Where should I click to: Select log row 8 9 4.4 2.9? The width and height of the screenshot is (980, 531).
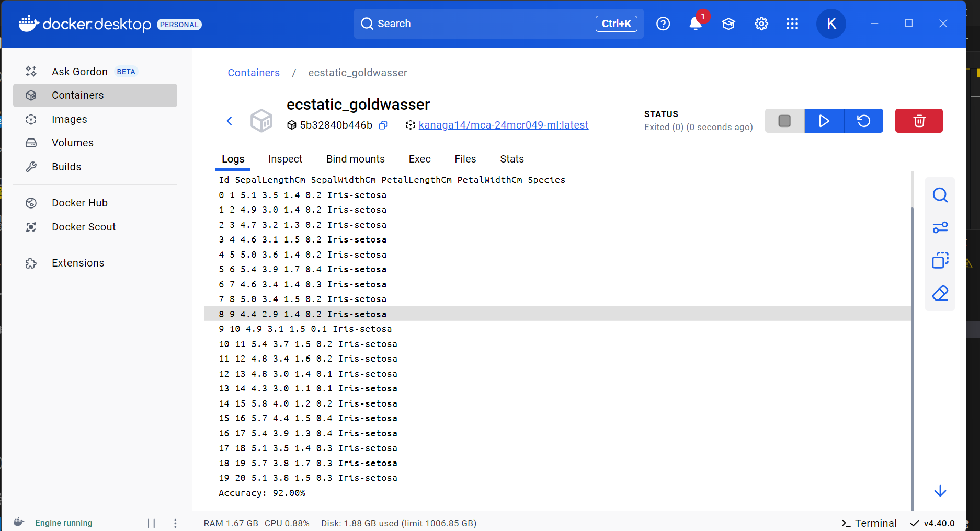(x=557, y=314)
